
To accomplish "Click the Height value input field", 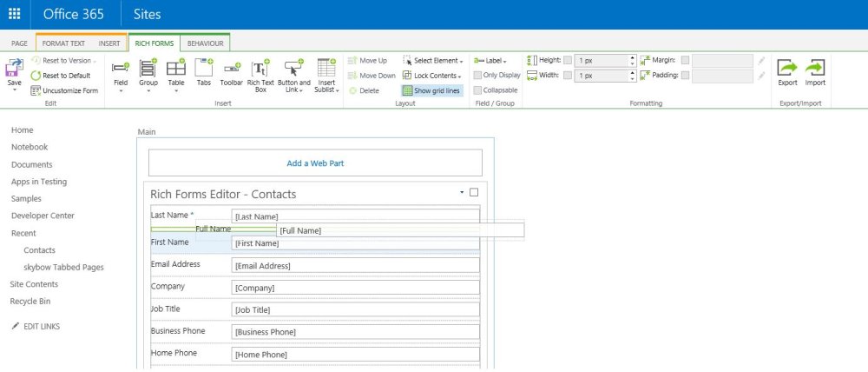I will pos(602,61).
